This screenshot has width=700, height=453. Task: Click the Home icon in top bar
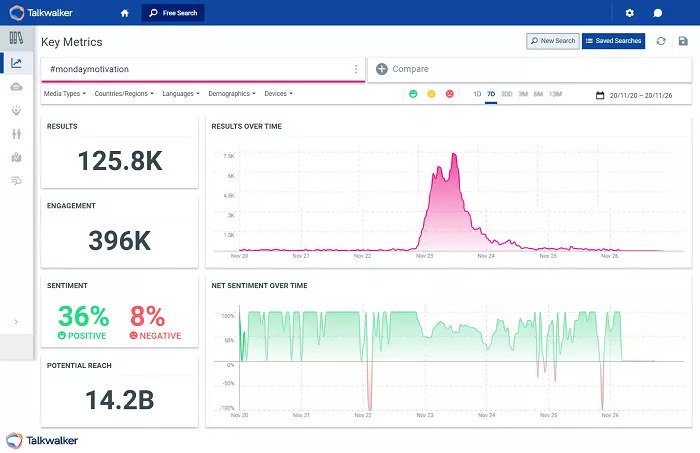124,13
